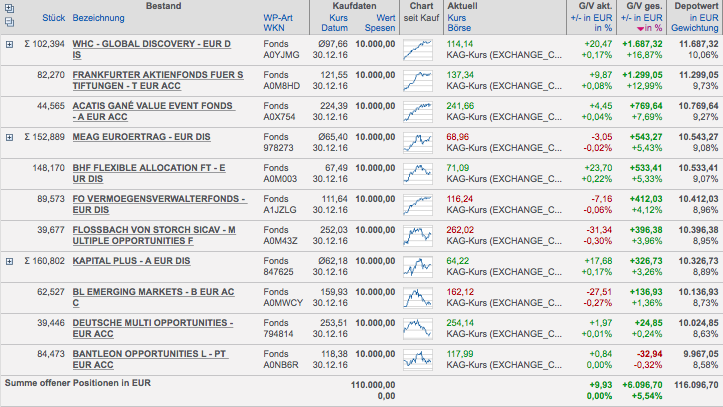723x407 pixels.
Task: Sort by Spesen column header
Action: (x=380, y=28)
